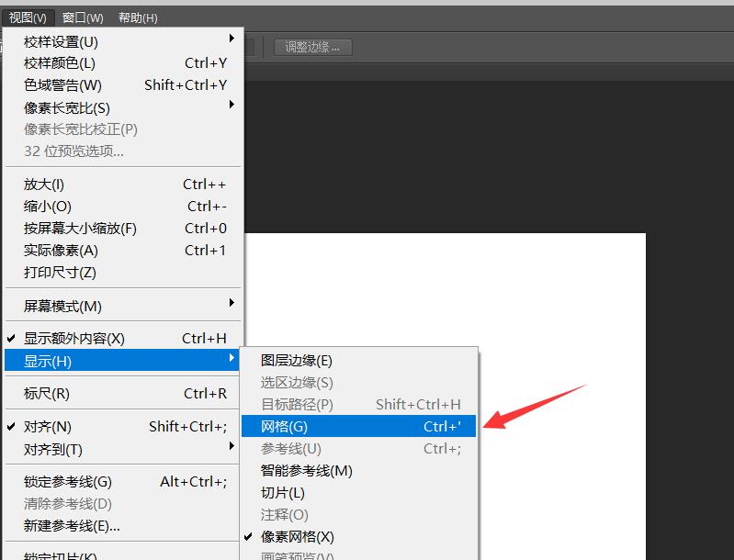
Task: Open the 显示(H) submenu
Action: (123, 361)
